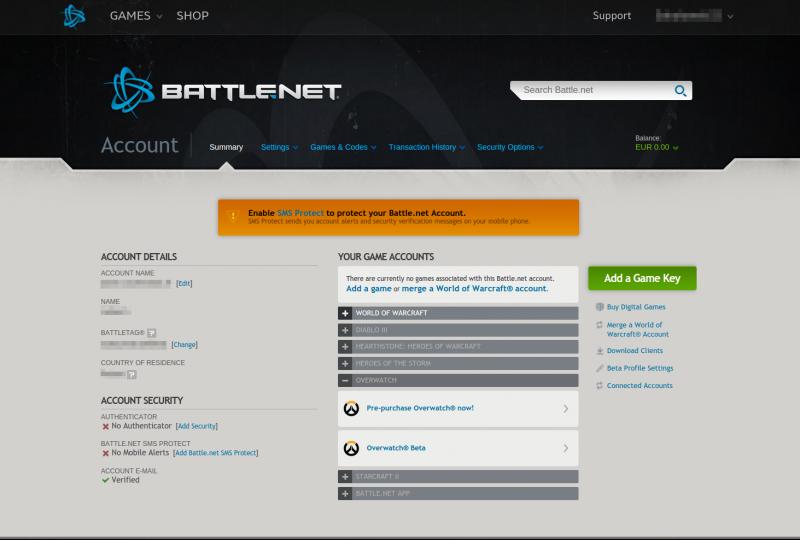This screenshot has width=800, height=540.
Task: Click Edit next to account name
Action: (x=184, y=283)
